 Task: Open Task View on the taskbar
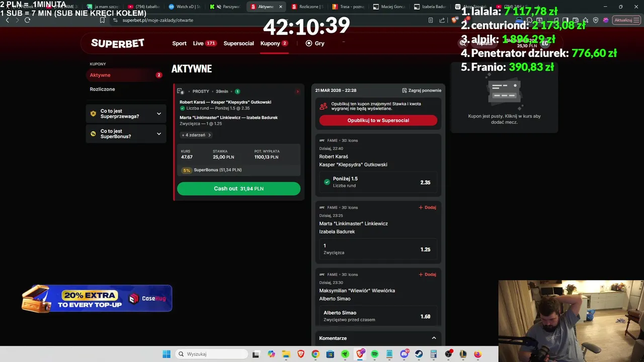(x=256, y=354)
